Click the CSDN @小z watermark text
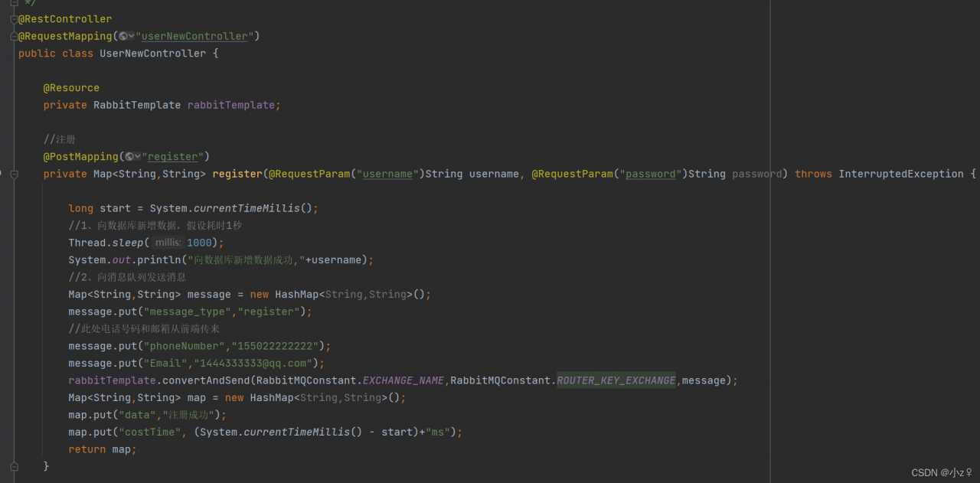980x483 pixels. [942, 473]
